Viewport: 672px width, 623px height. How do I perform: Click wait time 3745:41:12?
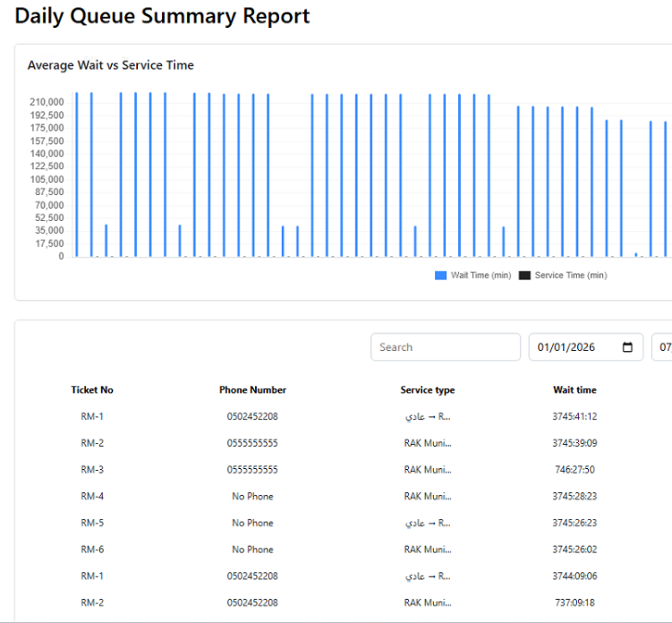point(574,416)
